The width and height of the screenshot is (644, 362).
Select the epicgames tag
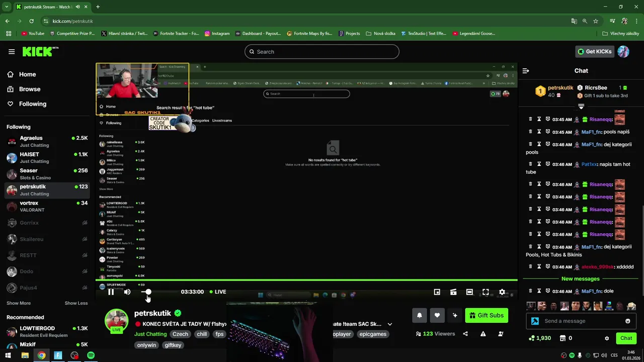tap(373, 334)
